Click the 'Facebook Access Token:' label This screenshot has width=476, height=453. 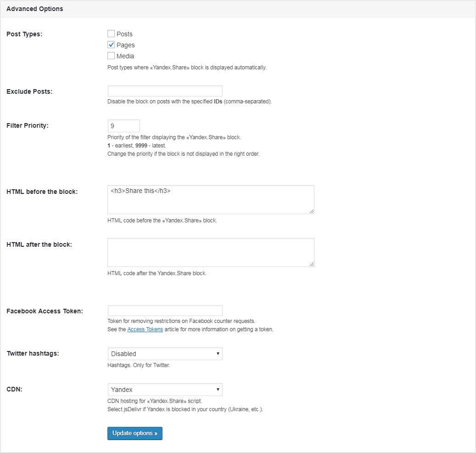click(45, 311)
